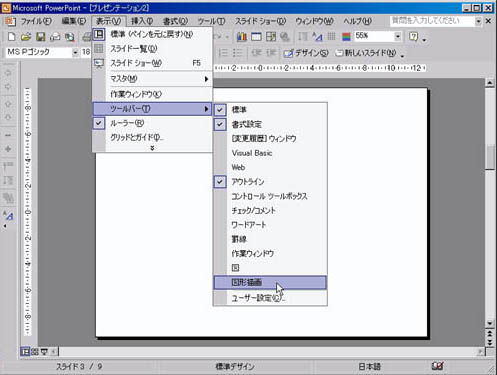
Task: Click the numbered list icon
Action: (x=223, y=53)
